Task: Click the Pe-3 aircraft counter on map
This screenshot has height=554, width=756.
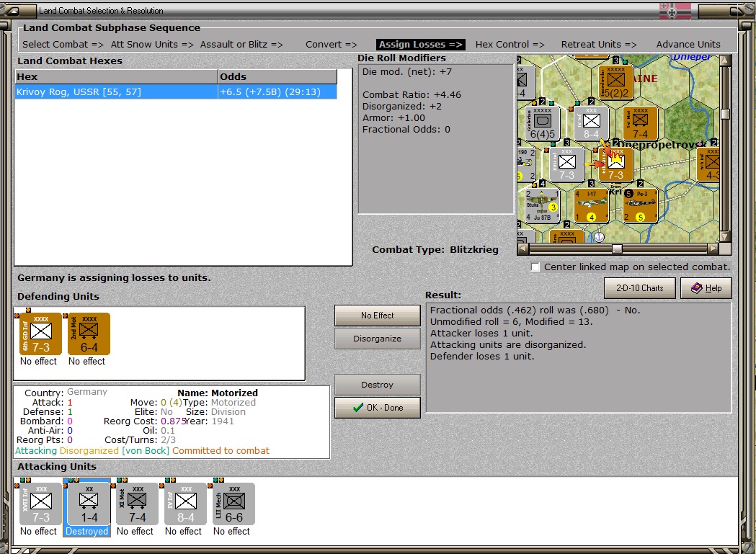Action: pos(640,205)
